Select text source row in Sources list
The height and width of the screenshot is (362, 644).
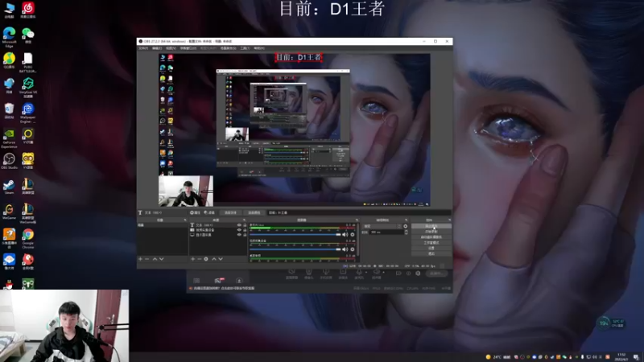218,225
